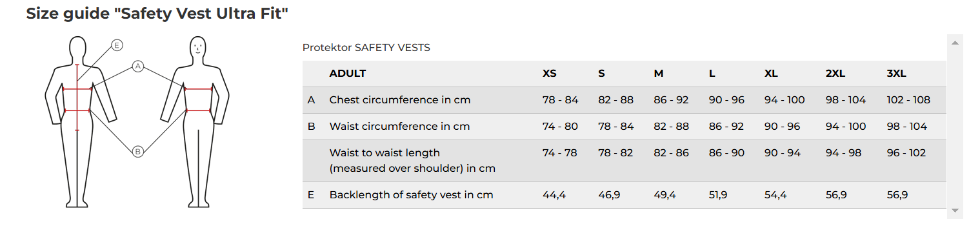Click the XL backlength value 54,4
This screenshot has height=239, width=980.
(775, 195)
